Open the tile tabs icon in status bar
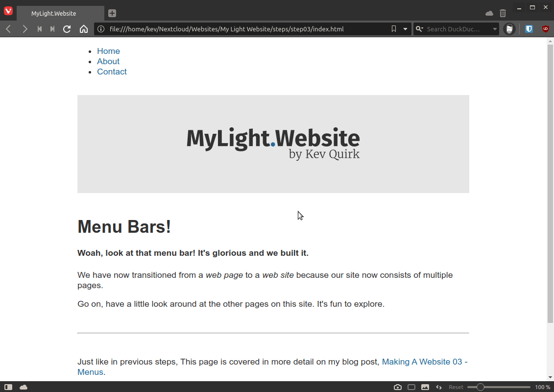554x392 pixels. [x=411, y=387]
